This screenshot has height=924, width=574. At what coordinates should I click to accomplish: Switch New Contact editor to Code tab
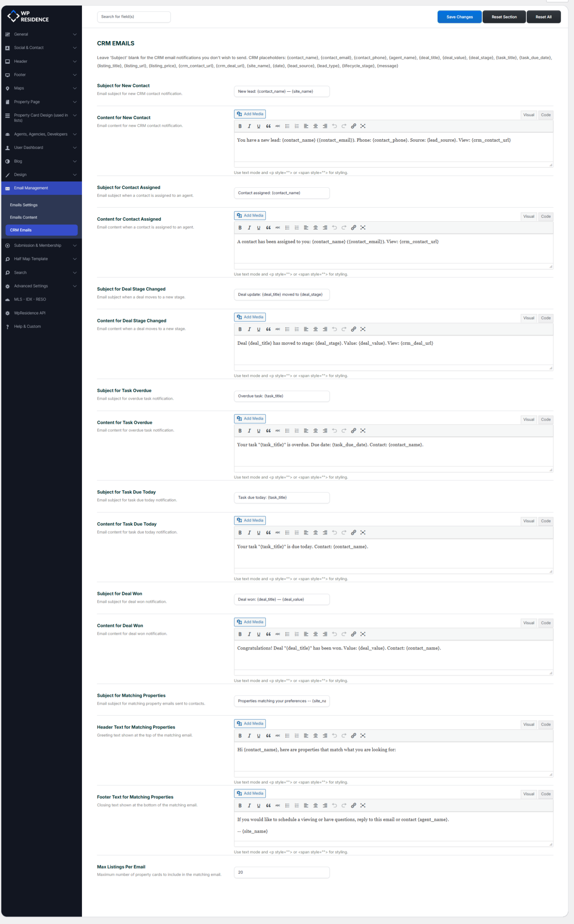(545, 115)
